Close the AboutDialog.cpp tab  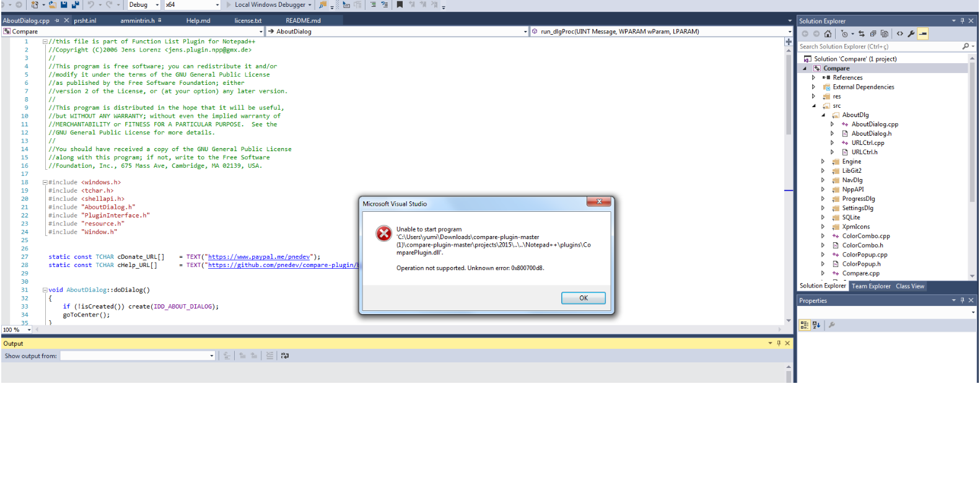click(67, 20)
